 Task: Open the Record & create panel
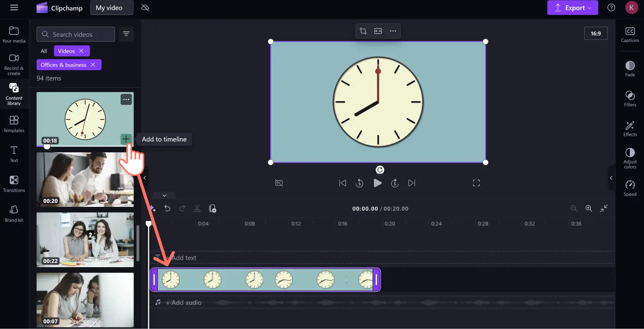coord(14,65)
